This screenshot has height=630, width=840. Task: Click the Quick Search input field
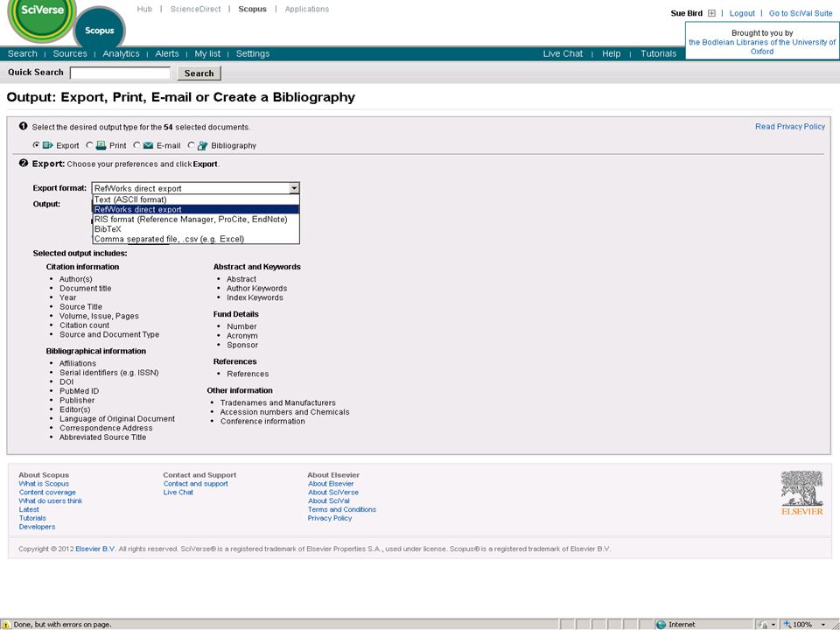120,73
